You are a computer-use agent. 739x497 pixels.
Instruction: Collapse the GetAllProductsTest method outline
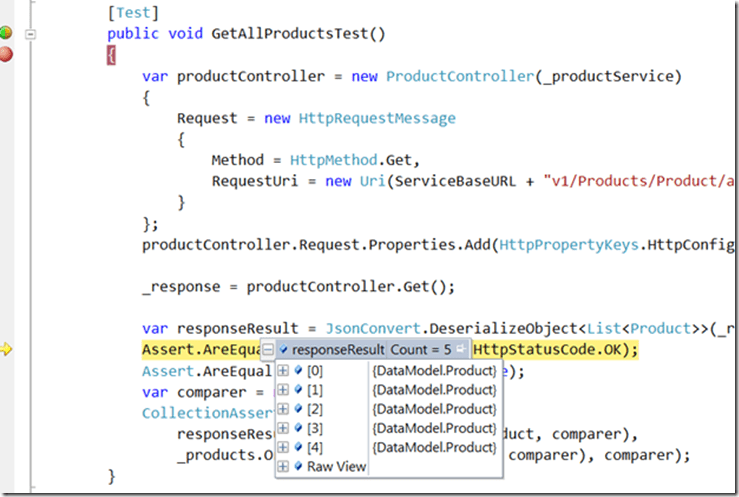(x=32, y=34)
